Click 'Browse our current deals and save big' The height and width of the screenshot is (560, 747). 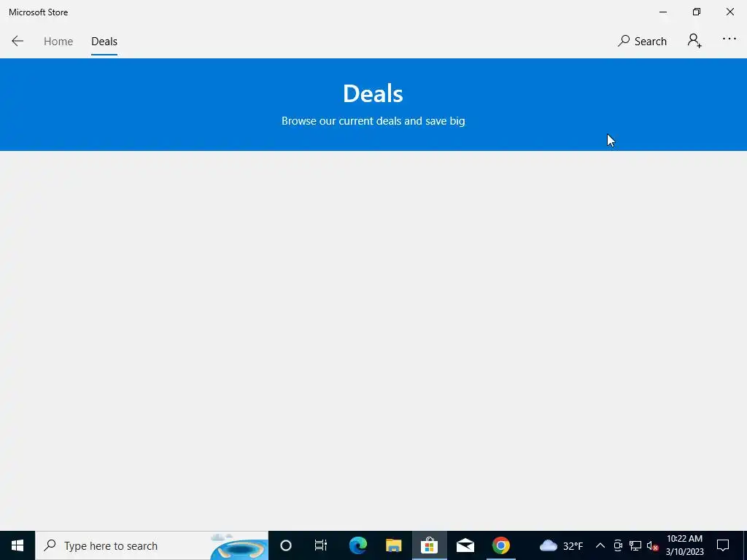[x=373, y=121]
